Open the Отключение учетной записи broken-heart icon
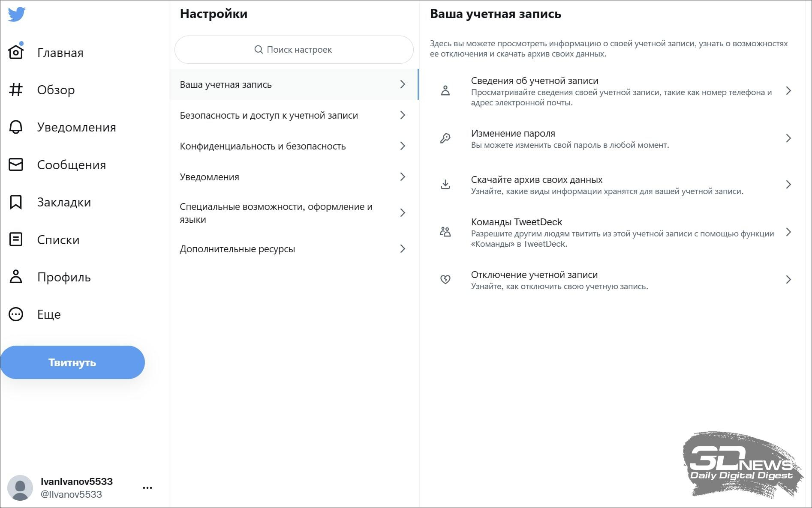 pos(445,280)
